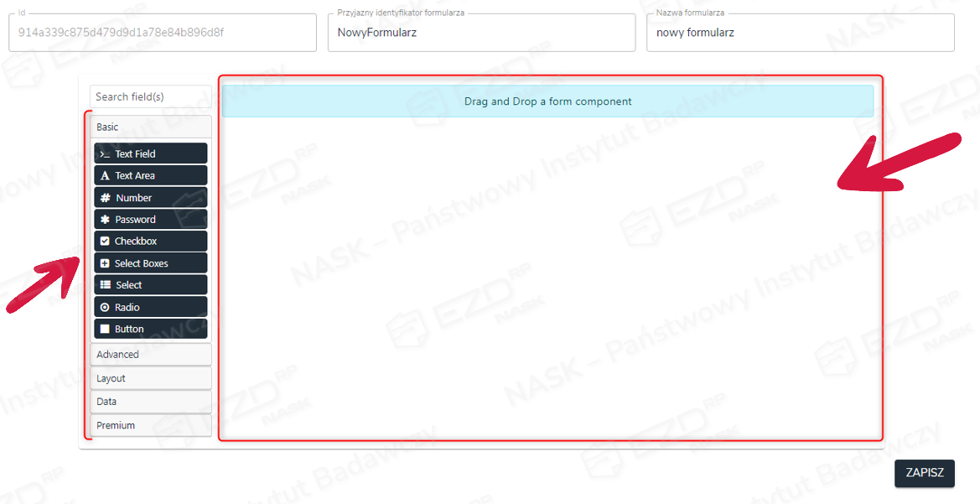The image size is (980, 504).
Task: Click the Drag and Drop form area
Action: point(547,101)
